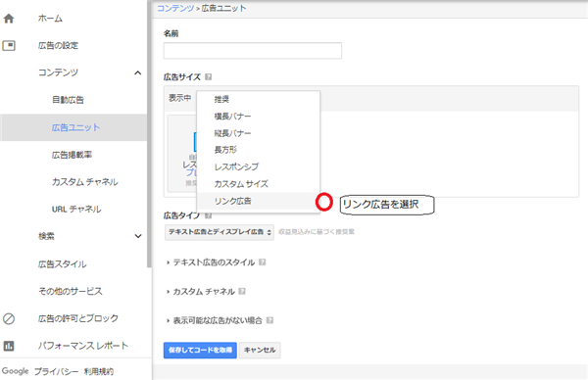This screenshot has width=588, height=380.
Task: Click the Home house icon in sidebar
Action: click(9, 19)
